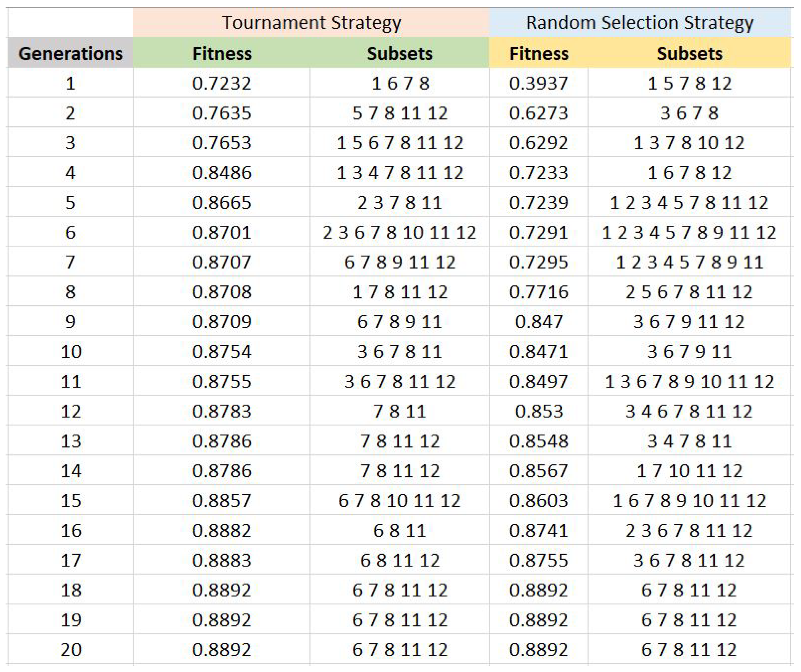Image resolution: width=801 pixels, height=672 pixels.
Task: Click the Tournament Strategy header cell
Action: 311,23
